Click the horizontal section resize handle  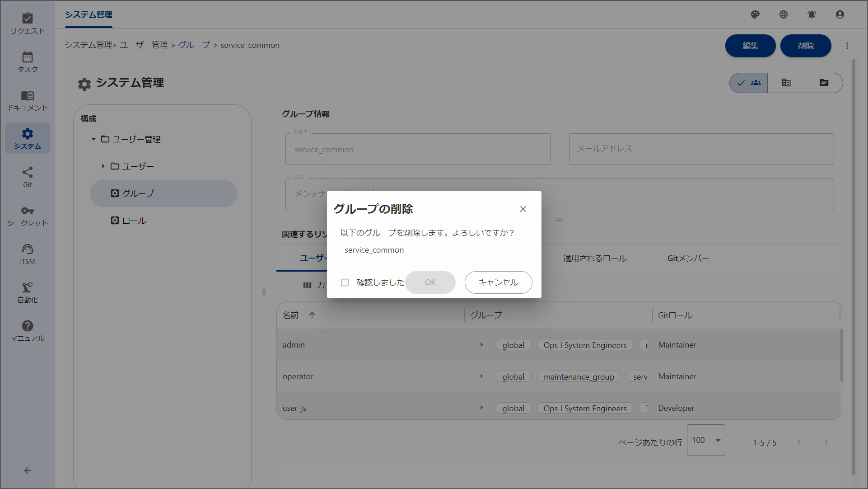tap(560, 220)
